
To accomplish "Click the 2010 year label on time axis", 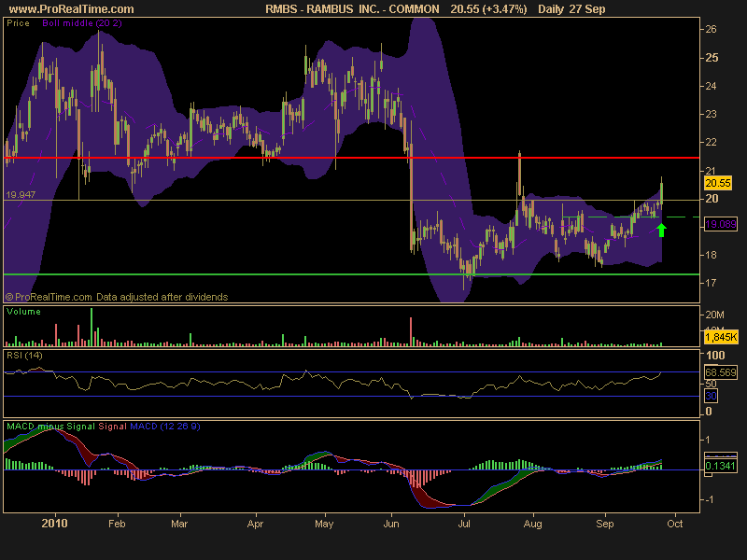I will [x=55, y=524].
